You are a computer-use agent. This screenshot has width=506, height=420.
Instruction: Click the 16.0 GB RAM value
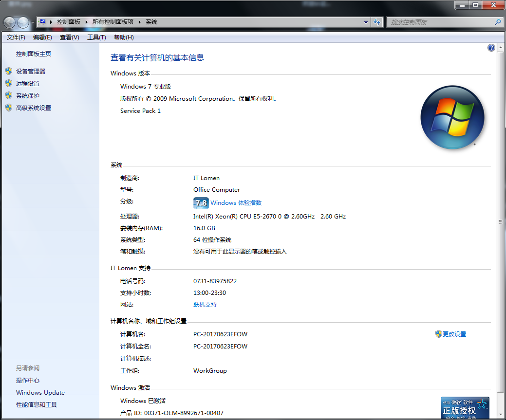click(x=204, y=228)
